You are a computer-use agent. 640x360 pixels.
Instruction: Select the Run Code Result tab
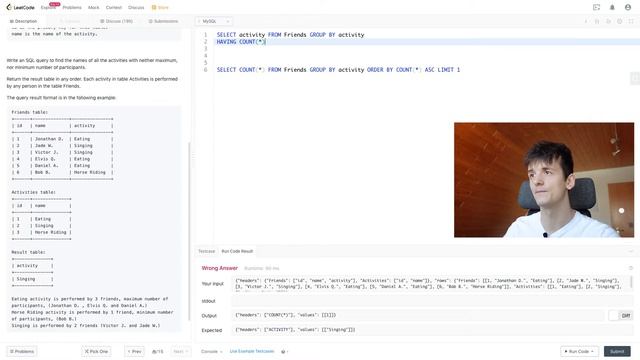[x=237, y=251]
